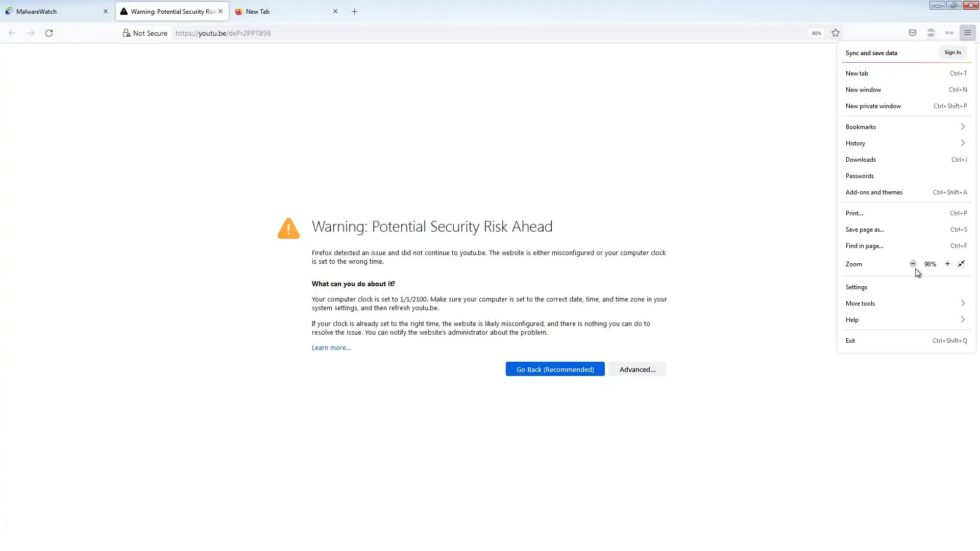
Task: Click the bookmark star icon
Action: click(x=836, y=33)
